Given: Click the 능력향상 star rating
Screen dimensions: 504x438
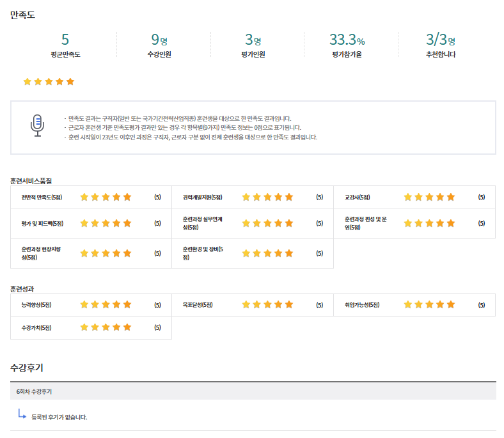Looking at the screenshot, I should [x=106, y=305].
